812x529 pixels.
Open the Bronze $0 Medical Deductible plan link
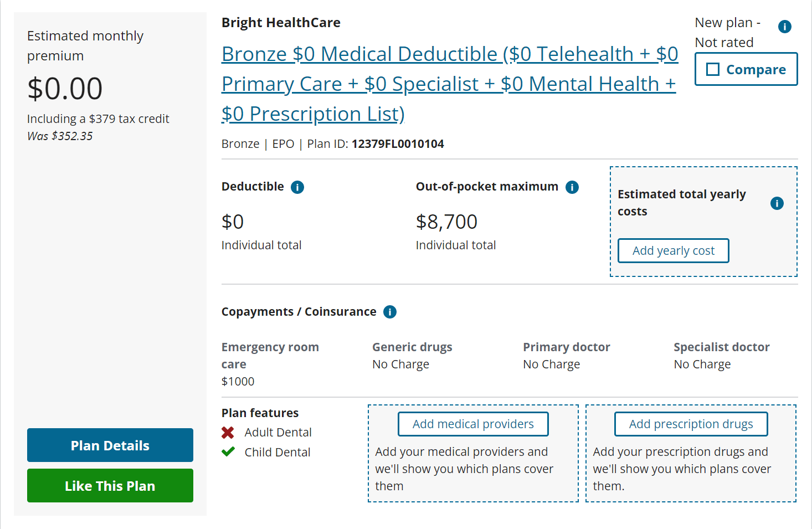click(450, 84)
